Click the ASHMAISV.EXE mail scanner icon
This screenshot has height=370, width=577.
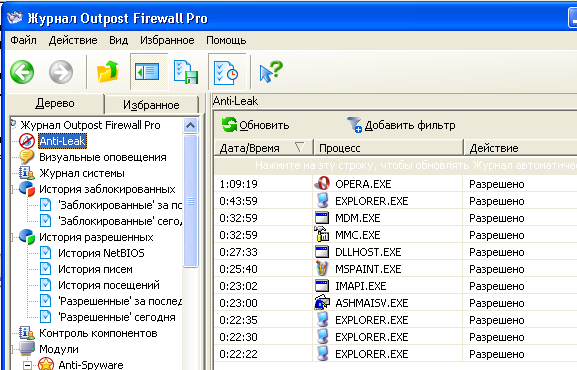tap(322, 303)
